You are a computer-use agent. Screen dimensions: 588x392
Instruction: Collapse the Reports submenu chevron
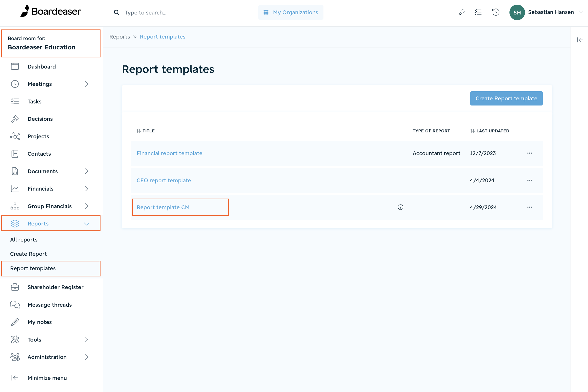[x=87, y=224]
